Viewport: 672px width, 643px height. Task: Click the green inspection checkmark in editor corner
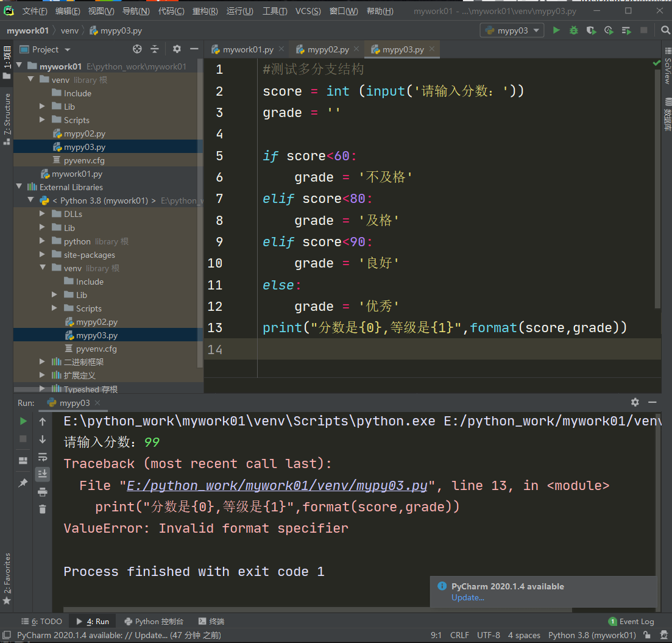tap(656, 63)
